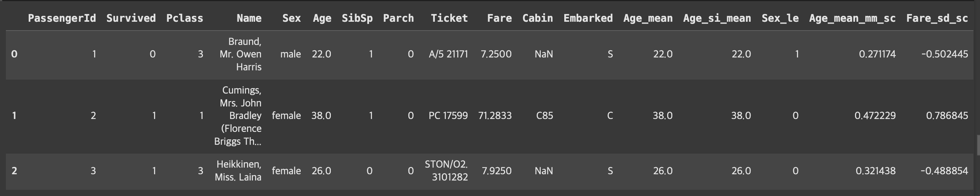This screenshot has width=980, height=196.
Task: Click the fare value 71.2833
Action: click(494, 116)
